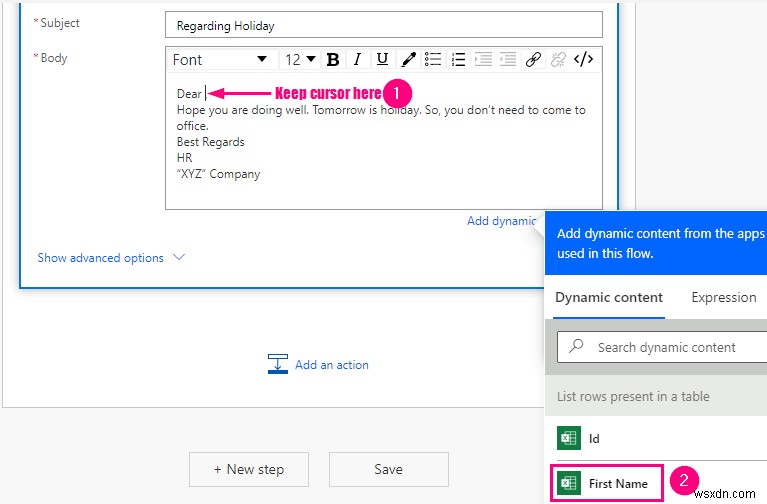
Task: Click the Add an action icon
Action: [278, 364]
